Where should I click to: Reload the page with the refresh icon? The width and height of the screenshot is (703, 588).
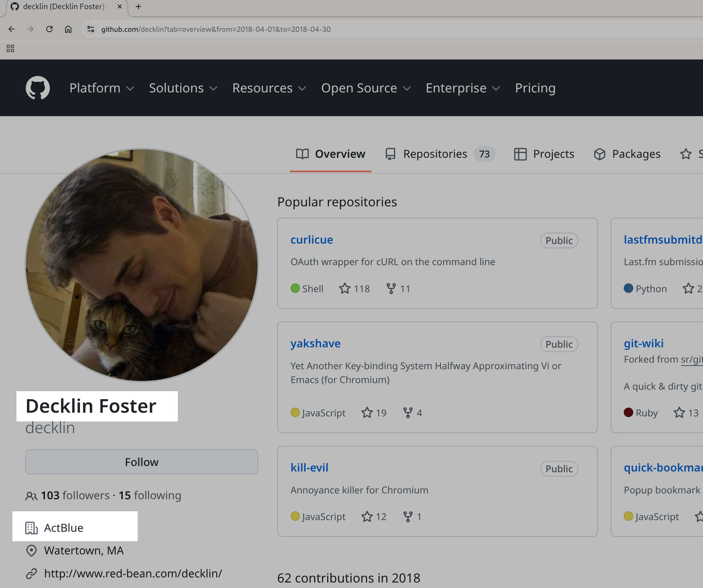[50, 29]
